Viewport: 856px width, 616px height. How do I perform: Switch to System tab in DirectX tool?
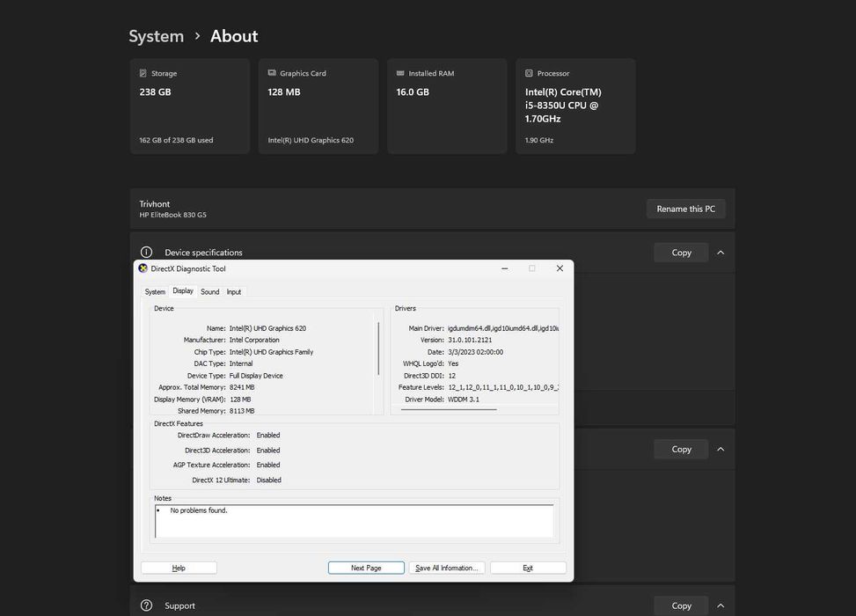155,292
